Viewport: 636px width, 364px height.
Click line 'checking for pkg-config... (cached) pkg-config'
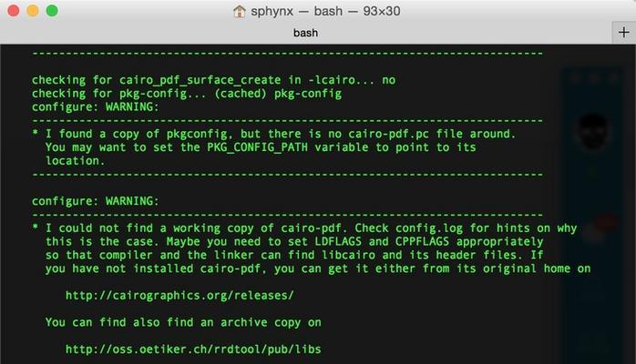pyautogui.click(x=187, y=94)
